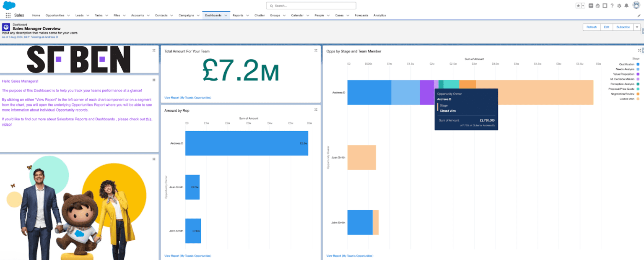Expand the Hello Sales Managers text component

(x=154, y=80)
